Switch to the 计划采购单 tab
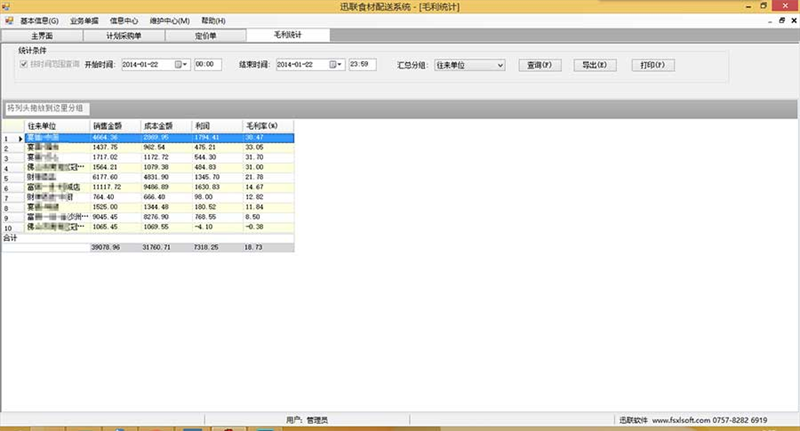The image size is (800, 431). pyautogui.click(x=125, y=35)
